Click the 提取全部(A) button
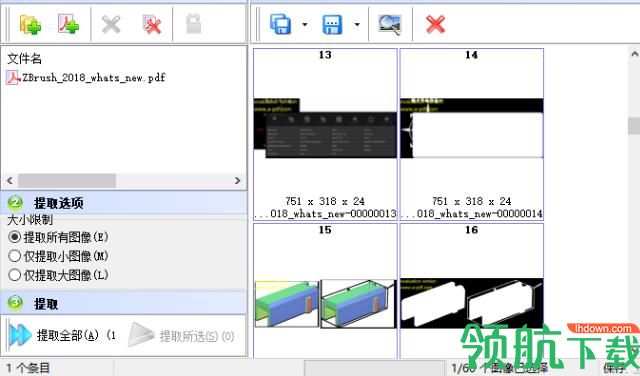 62,335
